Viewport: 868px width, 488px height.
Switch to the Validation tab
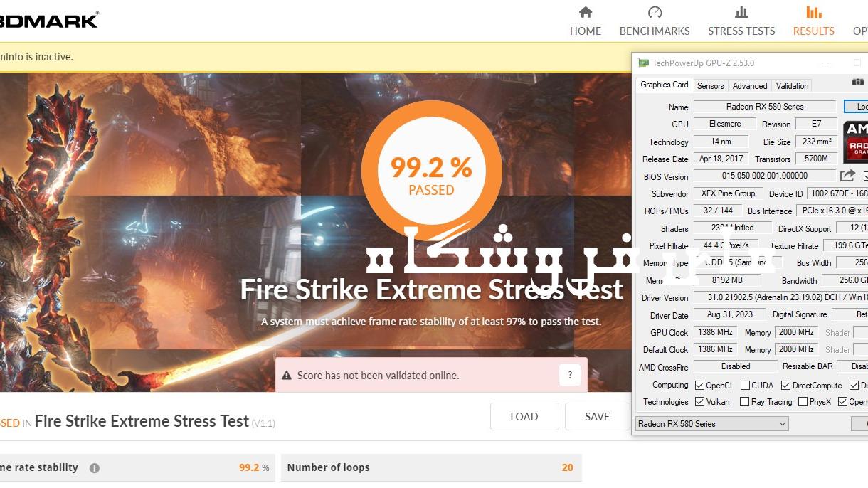[x=792, y=86]
